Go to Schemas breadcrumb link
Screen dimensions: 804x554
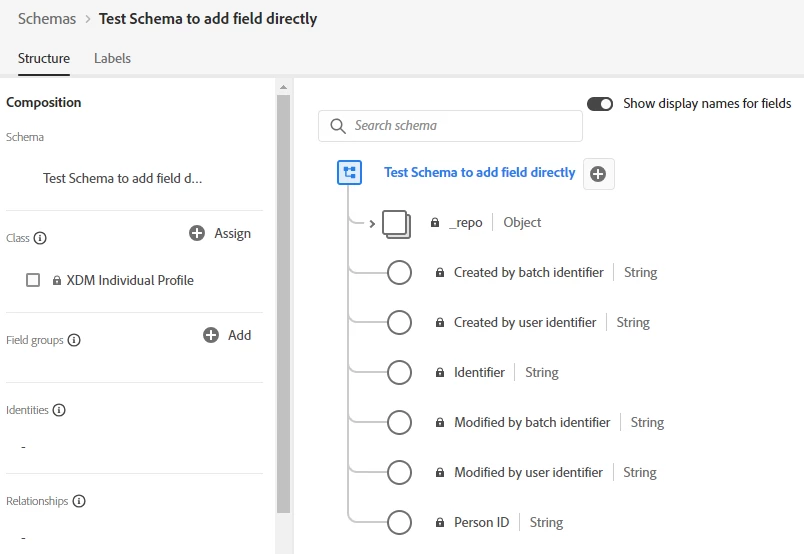point(47,18)
